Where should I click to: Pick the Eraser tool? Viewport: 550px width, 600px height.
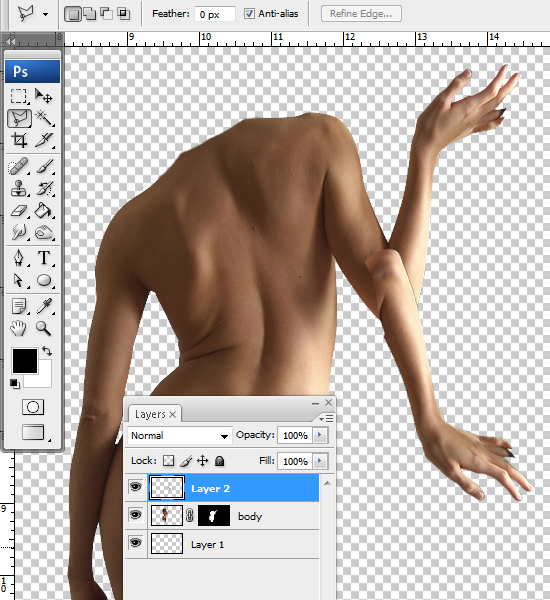pos(19,210)
